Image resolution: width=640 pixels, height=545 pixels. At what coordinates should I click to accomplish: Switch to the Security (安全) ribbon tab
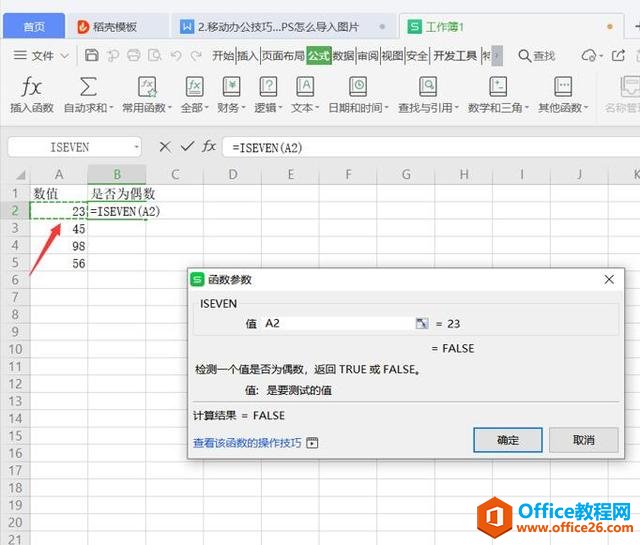pos(417,56)
